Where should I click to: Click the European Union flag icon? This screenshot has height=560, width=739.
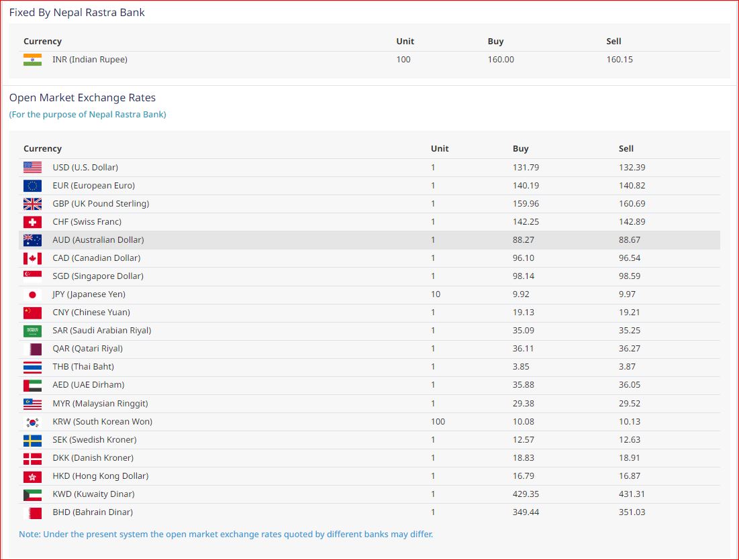click(32, 186)
